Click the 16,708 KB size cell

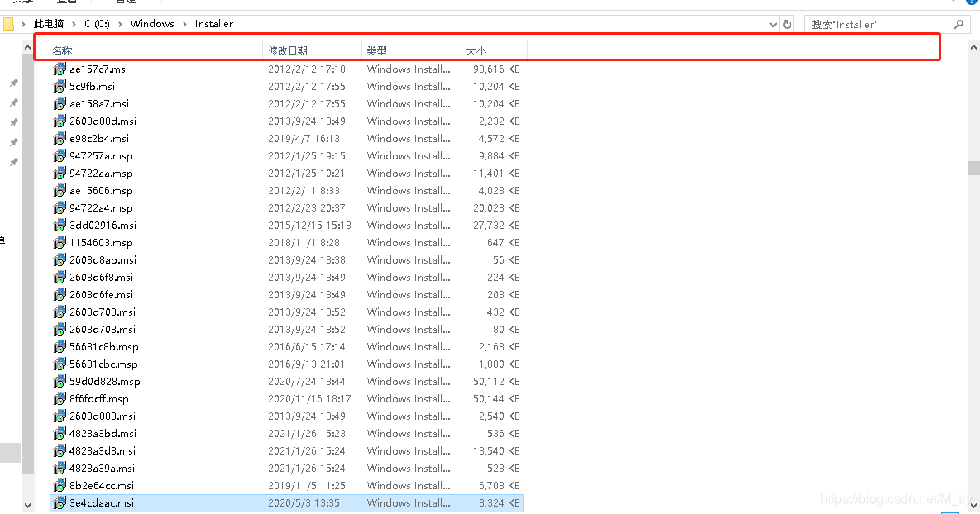pos(496,485)
